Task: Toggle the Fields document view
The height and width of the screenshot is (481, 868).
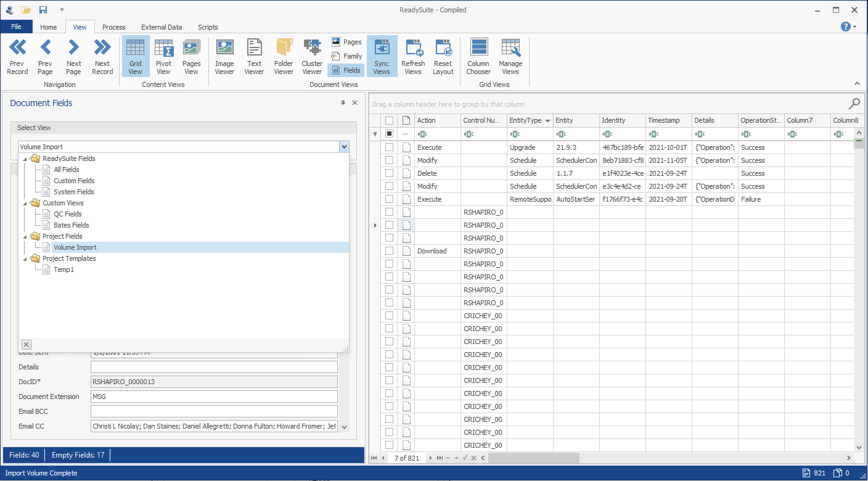Action: pyautogui.click(x=346, y=70)
